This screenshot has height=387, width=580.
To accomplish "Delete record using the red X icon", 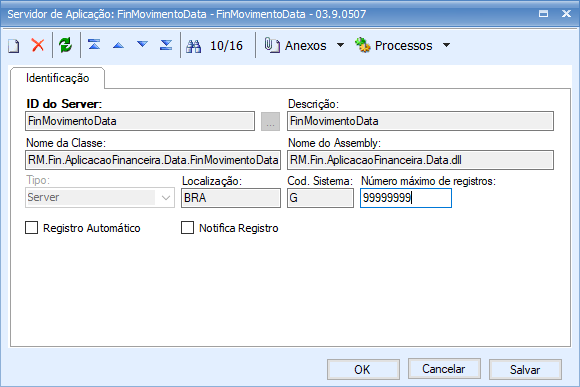I will click(x=38, y=45).
